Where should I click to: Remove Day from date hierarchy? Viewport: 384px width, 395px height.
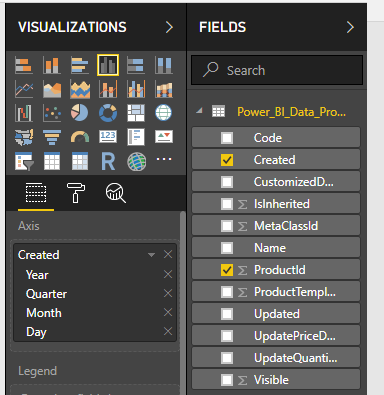point(168,331)
